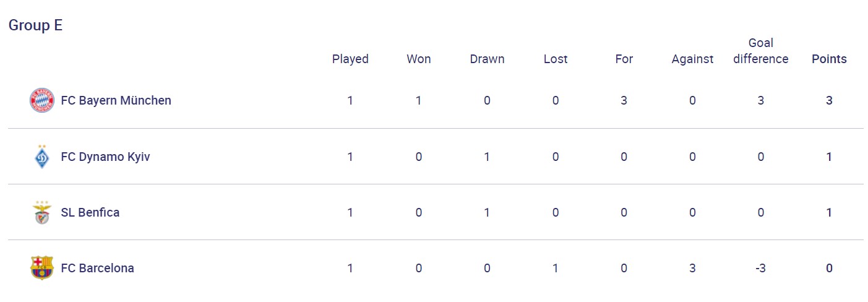Click the Group E heading

[35, 25]
